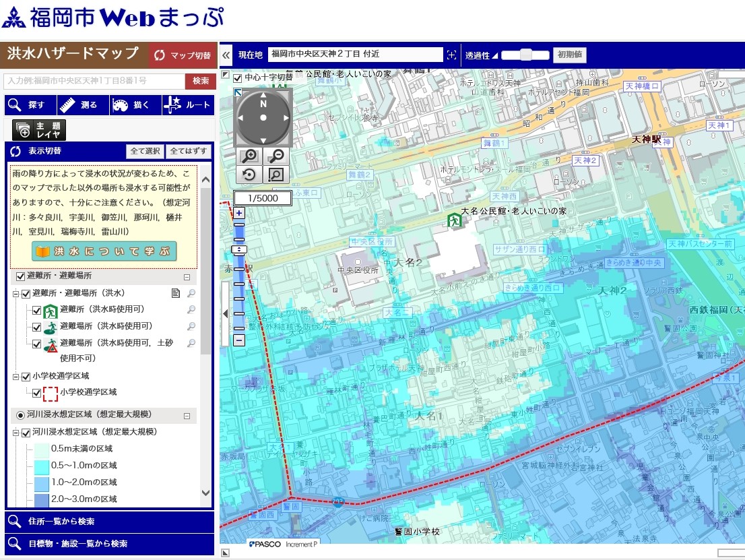Open legend document icon for 避難所・避難場所(洪水)
Viewport: 745px width, 560px height.
click(x=176, y=293)
